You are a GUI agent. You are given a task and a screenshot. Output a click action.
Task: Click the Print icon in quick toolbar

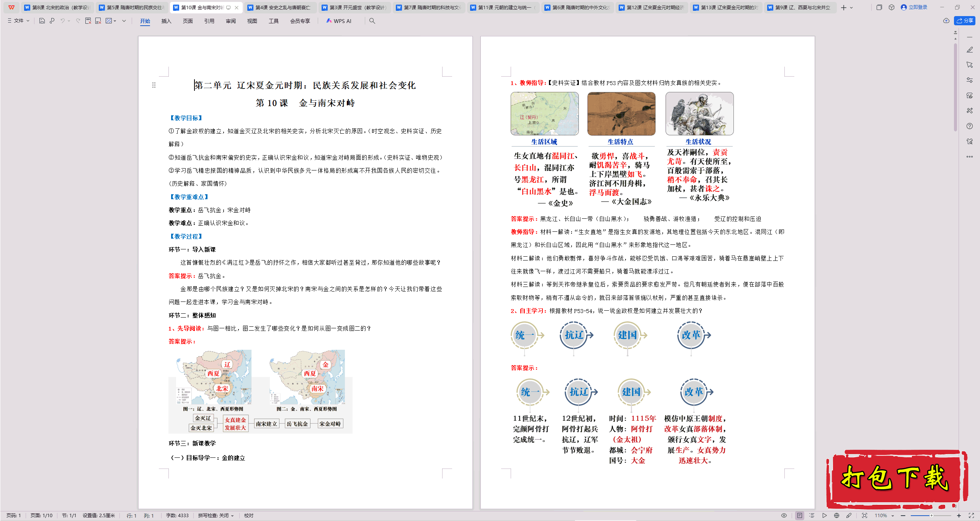point(52,21)
